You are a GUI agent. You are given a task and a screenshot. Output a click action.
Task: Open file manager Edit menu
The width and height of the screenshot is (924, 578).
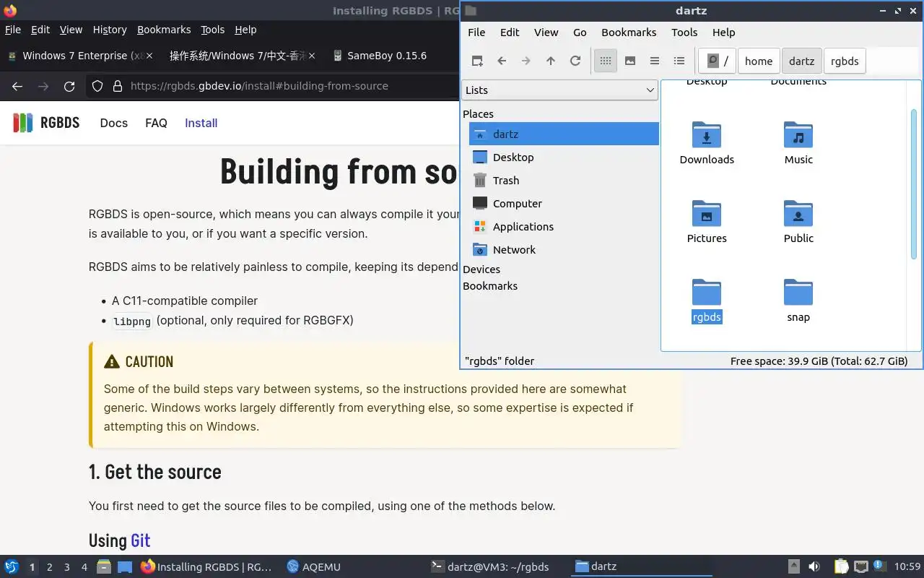(x=510, y=32)
